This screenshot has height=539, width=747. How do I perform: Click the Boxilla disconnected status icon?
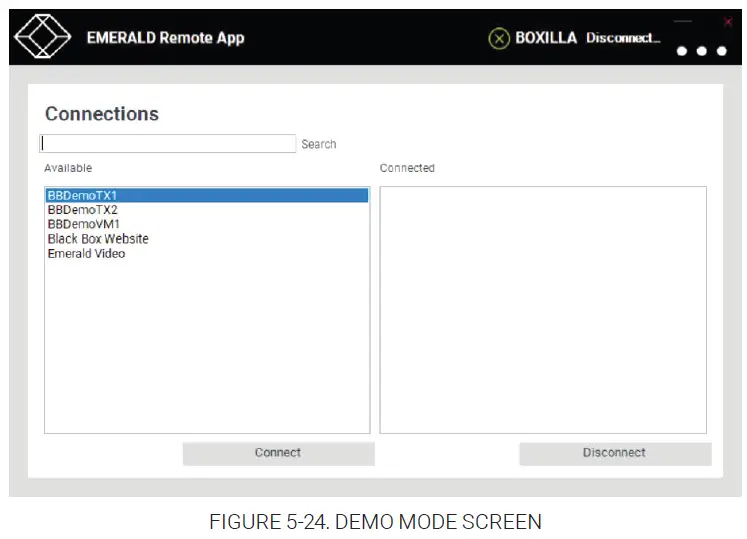[x=499, y=39]
